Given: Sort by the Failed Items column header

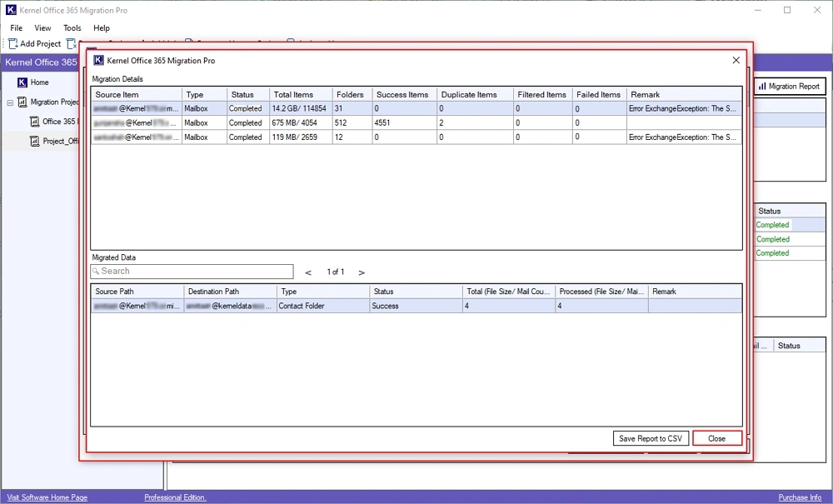Looking at the screenshot, I should pos(598,94).
